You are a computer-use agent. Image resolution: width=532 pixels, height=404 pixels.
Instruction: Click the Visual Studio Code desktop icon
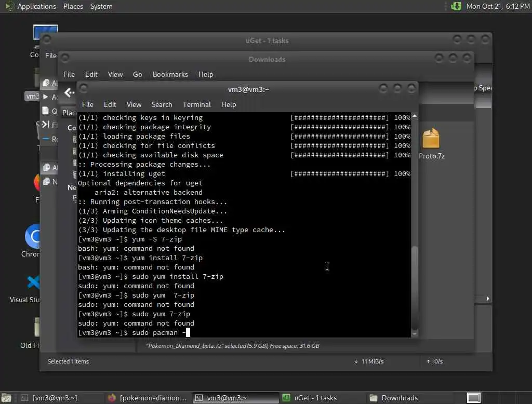tap(25, 289)
